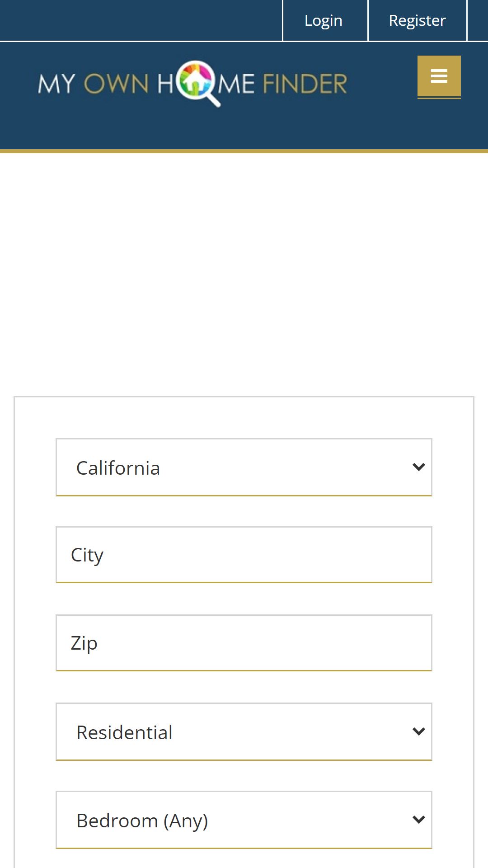This screenshot has width=488, height=868.
Task: Open the Register tab in top bar
Action: (418, 20)
